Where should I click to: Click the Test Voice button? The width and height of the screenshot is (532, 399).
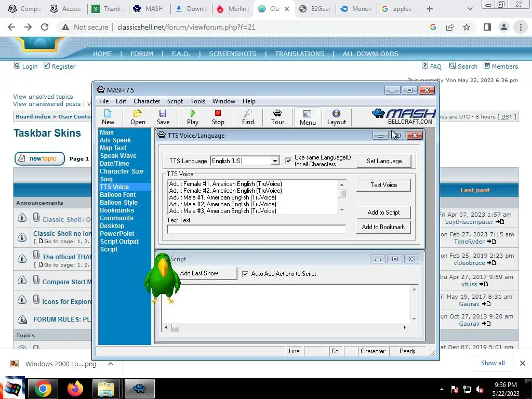pyautogui.click(x=383, y=185)
